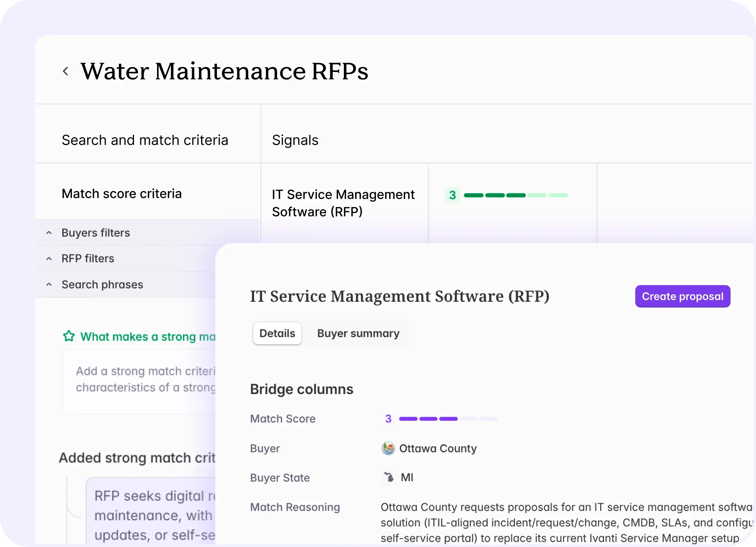Image resolution: width=756 pixels, height=547 pixels.
Task: Select the Search and match criteria tab
Action: pos(145,140)
